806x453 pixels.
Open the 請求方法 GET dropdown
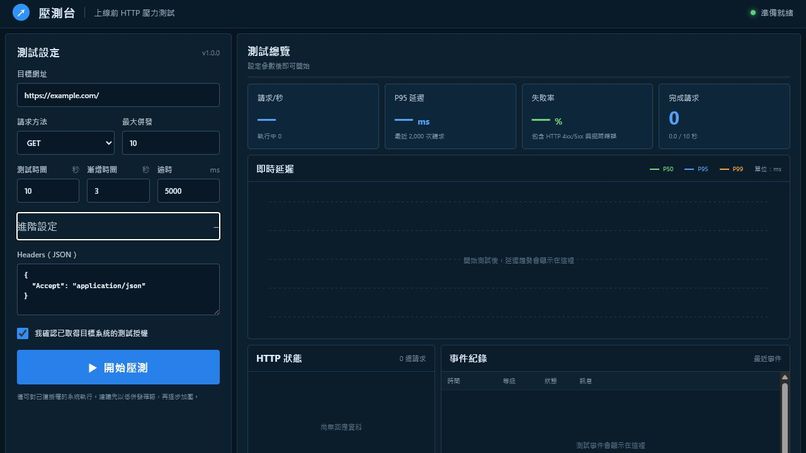66,143
